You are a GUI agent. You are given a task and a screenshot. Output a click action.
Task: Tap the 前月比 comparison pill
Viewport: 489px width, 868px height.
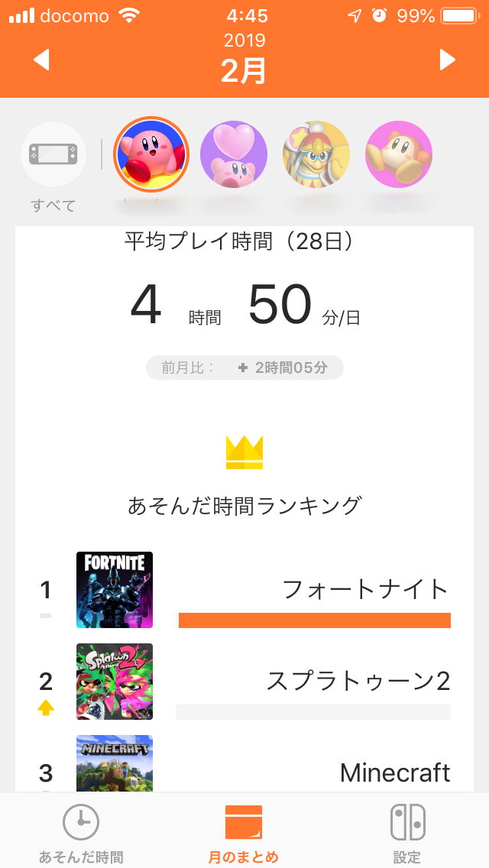tap(244, 368)
